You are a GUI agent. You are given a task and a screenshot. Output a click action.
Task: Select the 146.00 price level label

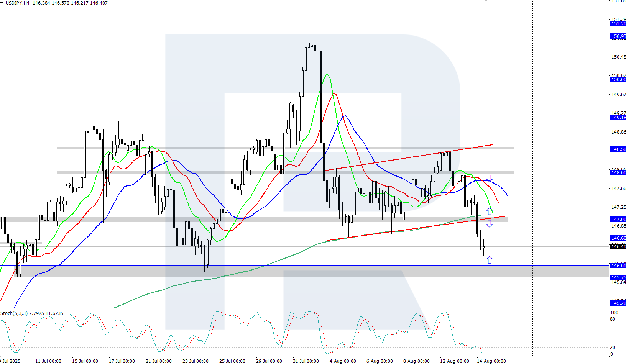click(618, 266)
